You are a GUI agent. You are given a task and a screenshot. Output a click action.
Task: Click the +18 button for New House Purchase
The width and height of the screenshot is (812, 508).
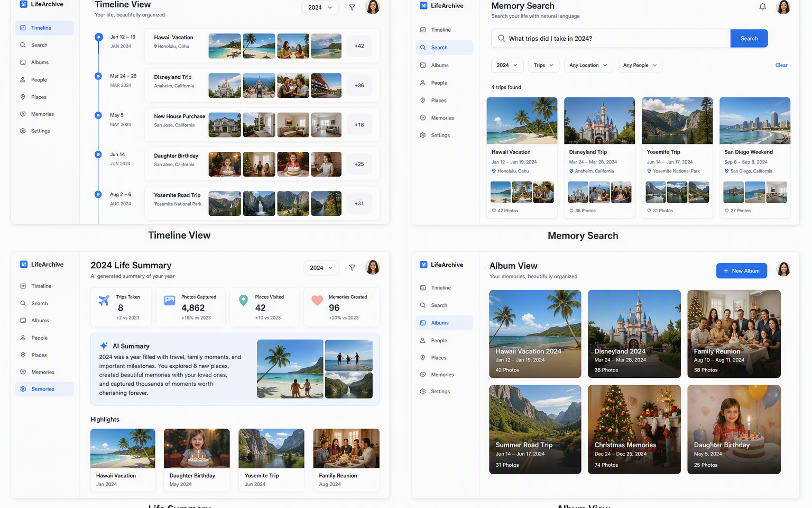click(359, 125)
